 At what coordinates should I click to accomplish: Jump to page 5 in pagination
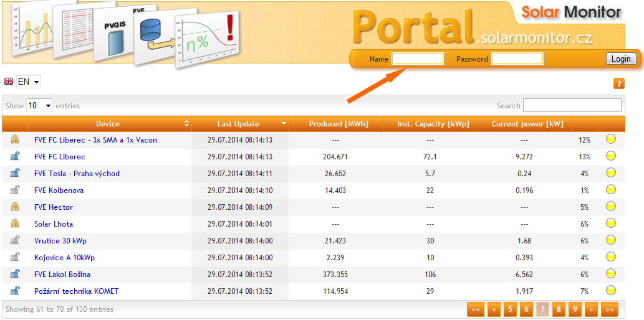pos(510,309)
